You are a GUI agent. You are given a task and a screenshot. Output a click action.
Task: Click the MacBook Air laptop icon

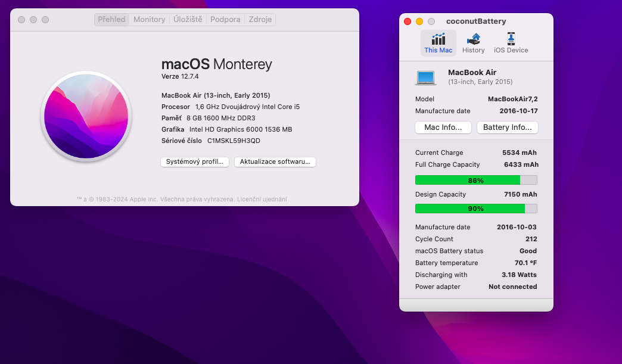(426, 77)
